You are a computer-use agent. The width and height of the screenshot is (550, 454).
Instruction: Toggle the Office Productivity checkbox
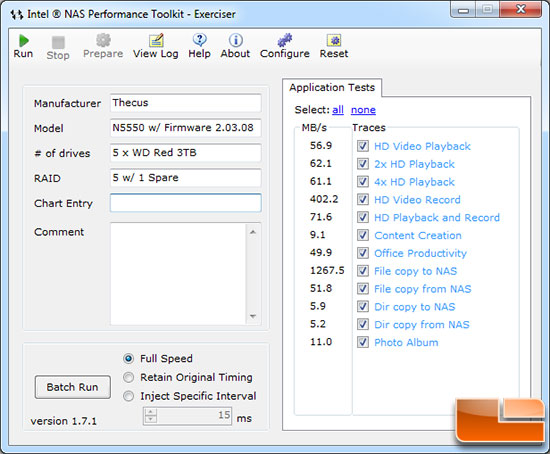[x=363, y=253]
